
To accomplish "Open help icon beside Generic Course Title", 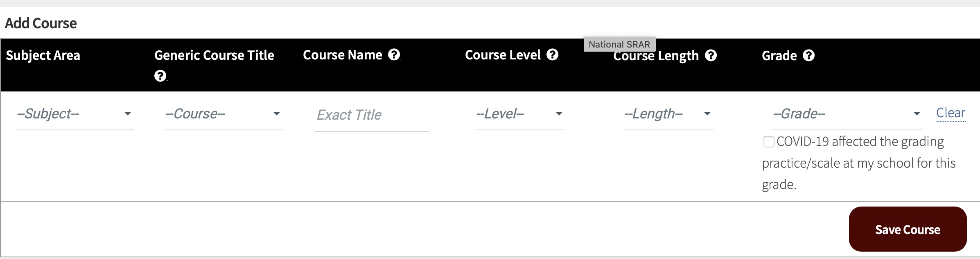I will click(x=160, y=76).
